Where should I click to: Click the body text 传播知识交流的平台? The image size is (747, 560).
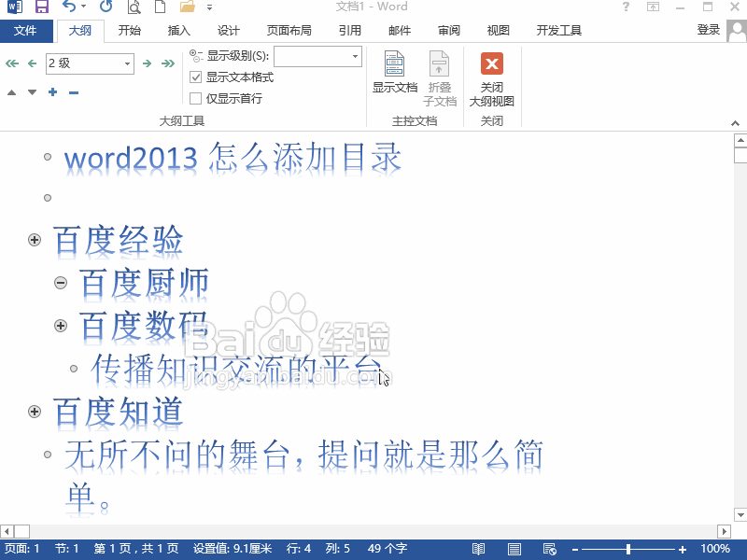tap(237, 369)
